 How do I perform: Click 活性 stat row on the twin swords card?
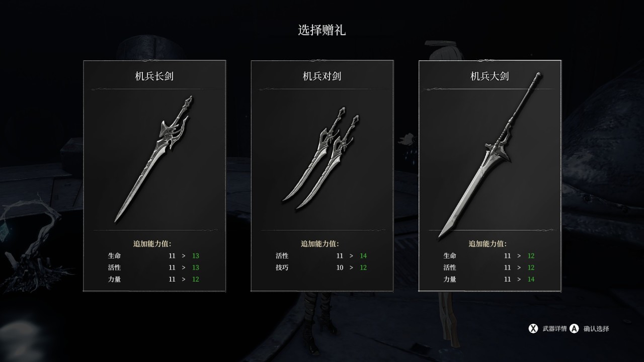pyautogui.click(x=321, y=255)
